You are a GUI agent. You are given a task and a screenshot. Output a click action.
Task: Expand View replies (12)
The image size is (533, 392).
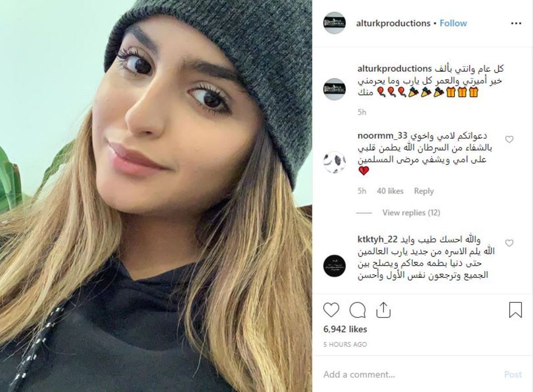tap(411, 213)
